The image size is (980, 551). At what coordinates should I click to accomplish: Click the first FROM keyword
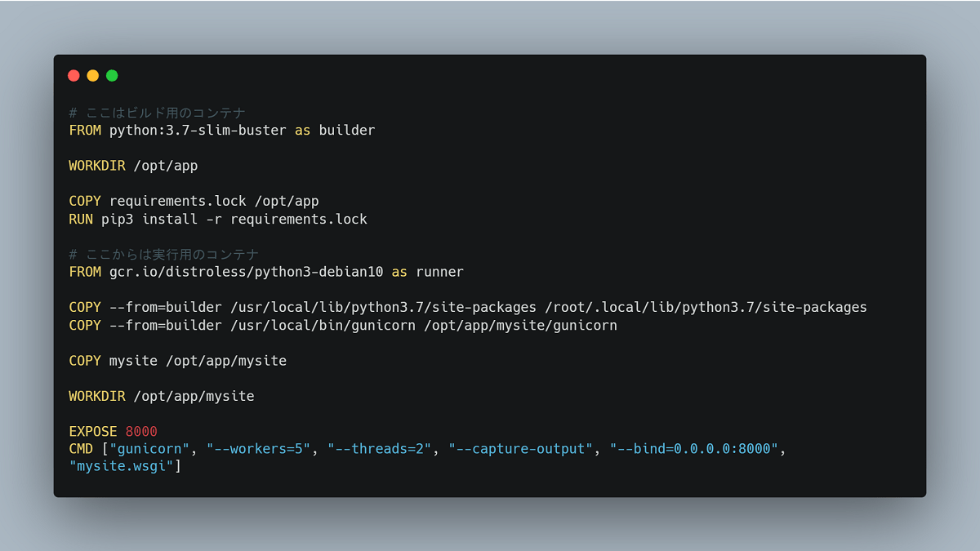pyautogui.click(x=85, y=131)
